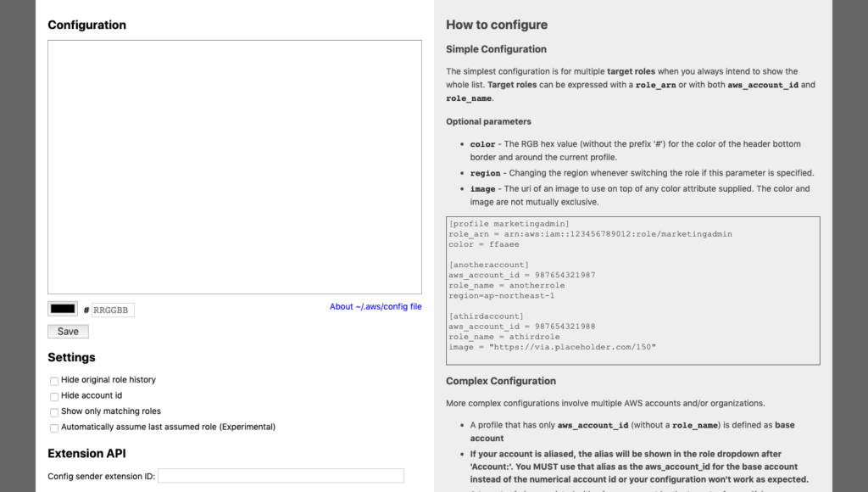
Task: Click the [anotheraccount] line in sample config
Action: [x=488, y=265]
